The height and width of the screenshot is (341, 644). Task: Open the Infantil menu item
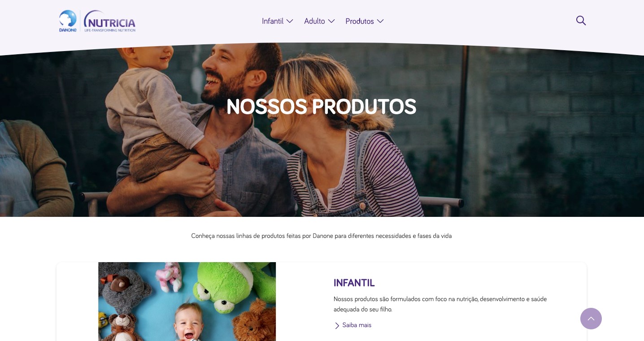click(x=273, y=21)
